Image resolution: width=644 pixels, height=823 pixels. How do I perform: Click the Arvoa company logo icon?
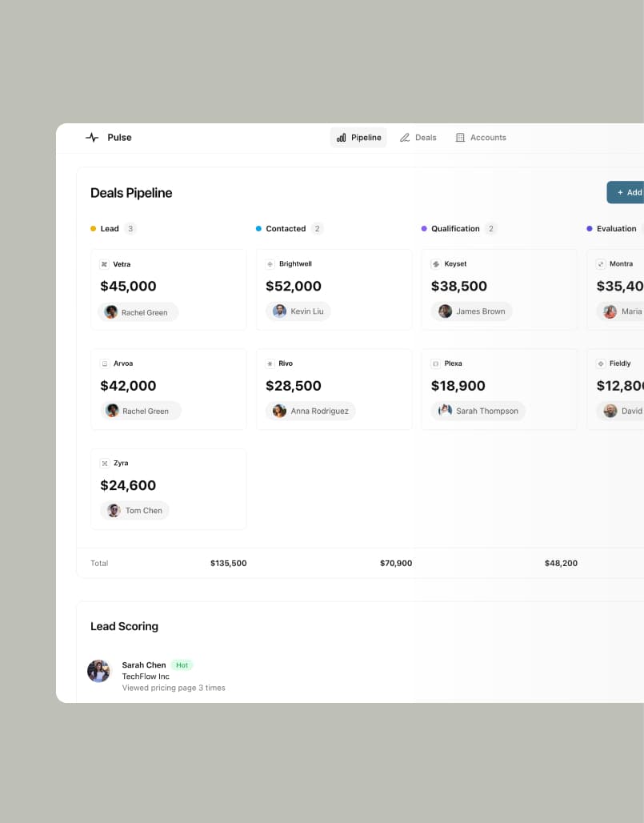(x=104, y=363)
